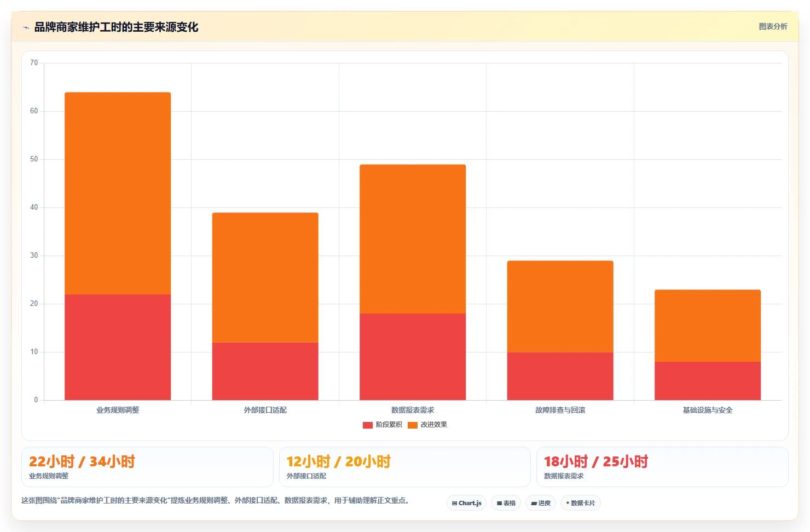Click the y-axis value 30
Image resolution: width=810 pixels, height=532 pixels.
coord(34,256)
